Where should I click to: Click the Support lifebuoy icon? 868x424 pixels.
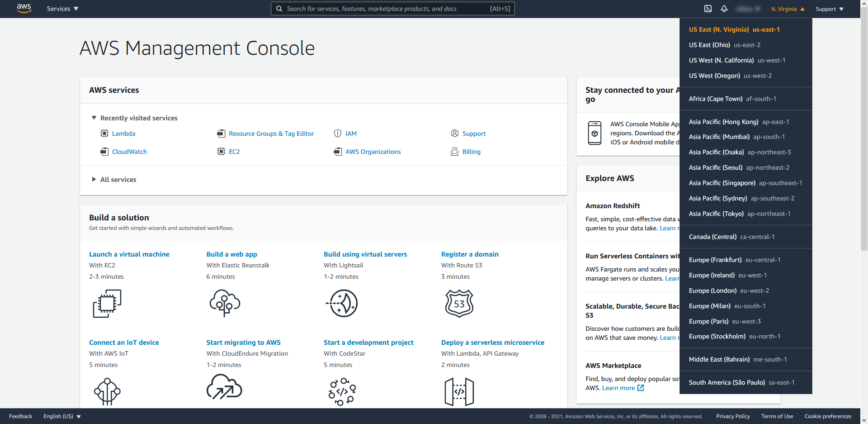455,133
